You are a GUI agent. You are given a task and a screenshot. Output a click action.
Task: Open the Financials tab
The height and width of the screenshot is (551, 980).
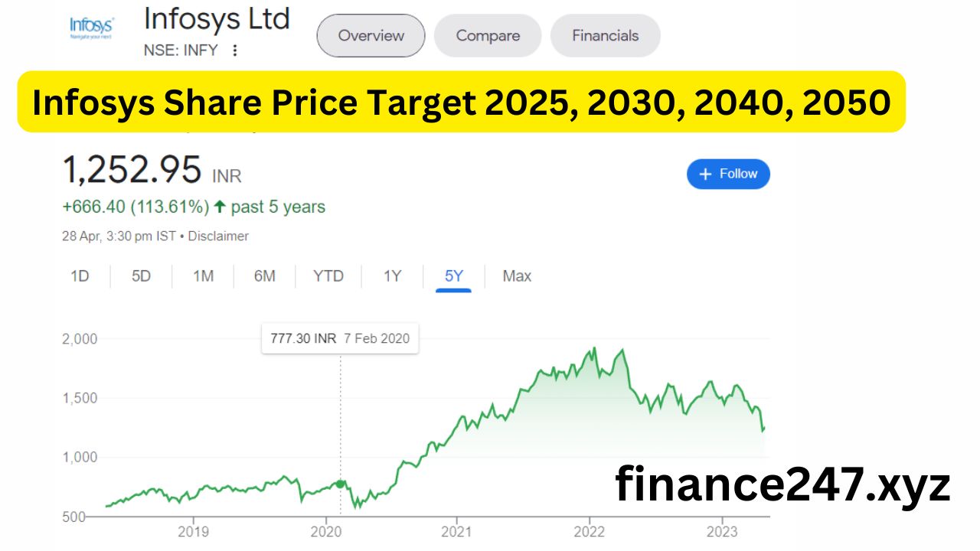[605, 35]
